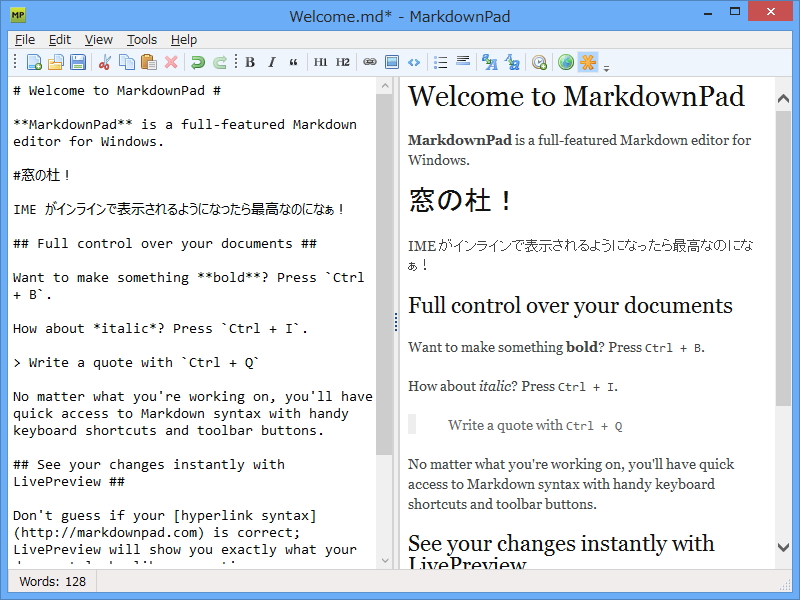Insert a bulleted list from the toolbar
The width and height of the screenshot is (800, 600).
pyautogui.click(x=440, y=62)
